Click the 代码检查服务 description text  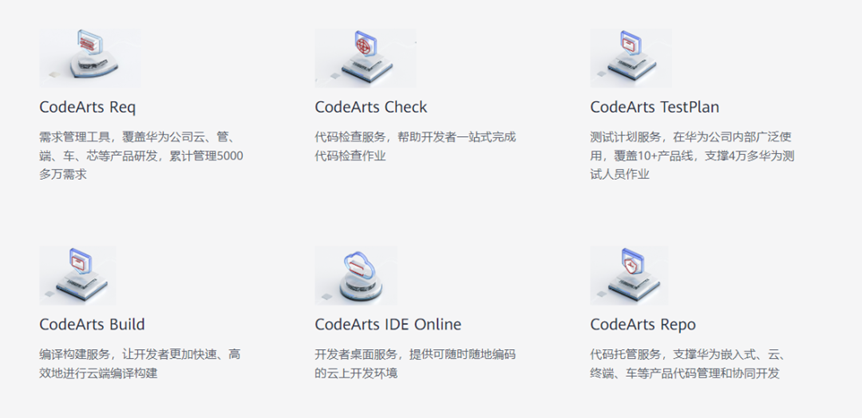416,146
